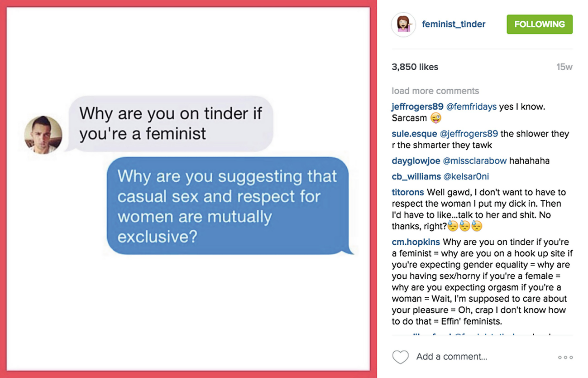Expand load more comments
Screen dimensions: 588x378
pyautogui.click(x=435, y=91)
